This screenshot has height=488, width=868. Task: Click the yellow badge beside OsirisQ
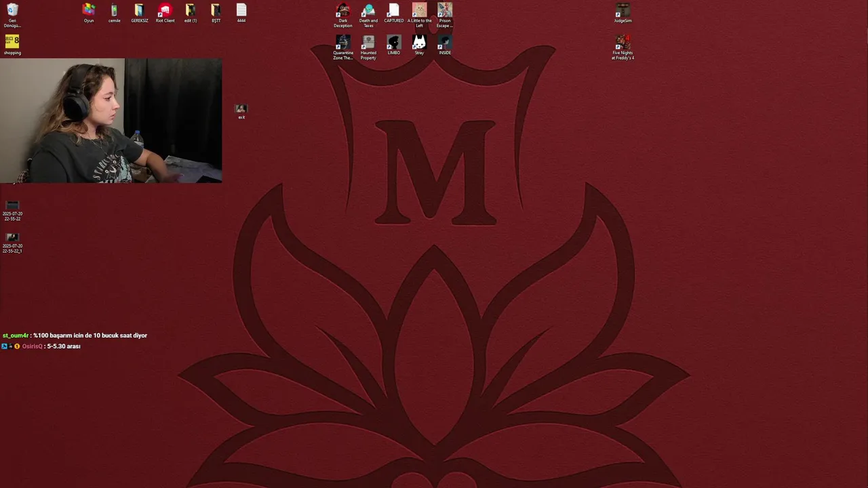click(x=17, y=346)
